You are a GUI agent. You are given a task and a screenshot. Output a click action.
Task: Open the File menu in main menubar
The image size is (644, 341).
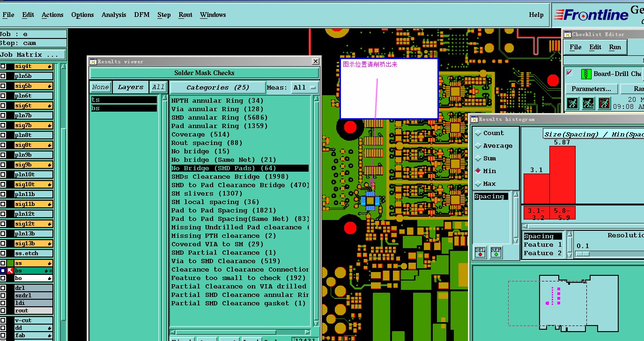pos(8,15)
